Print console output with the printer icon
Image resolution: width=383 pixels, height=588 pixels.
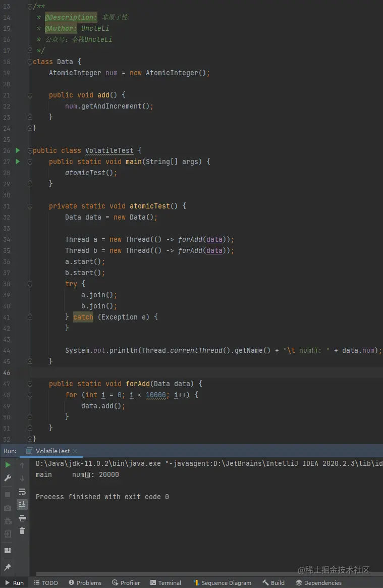pos(22,518)
